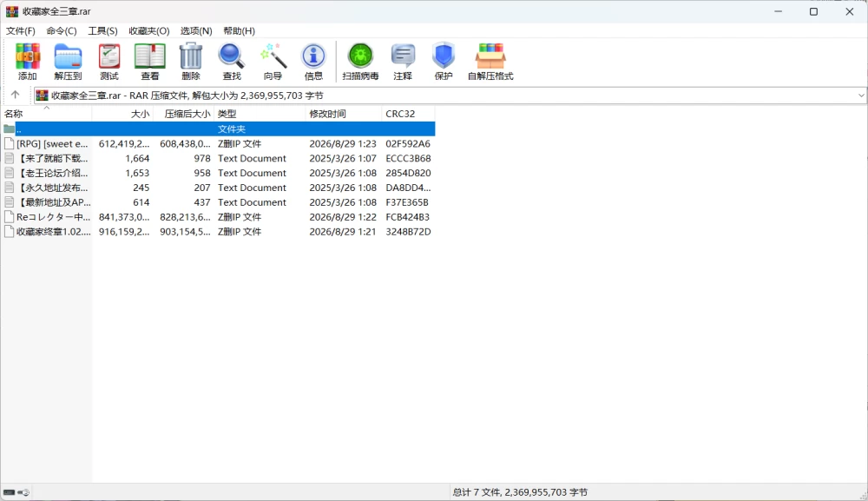
Task: Select the [RPG] [sweet e... file name
Action: [52, 143]
